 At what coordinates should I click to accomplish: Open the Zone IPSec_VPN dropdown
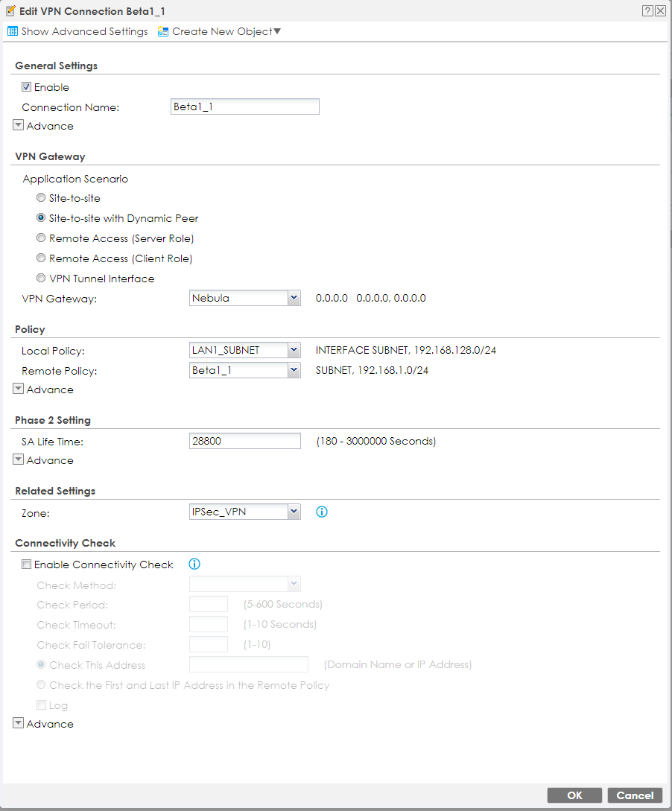pyautogui.click(x=294, y=512)
